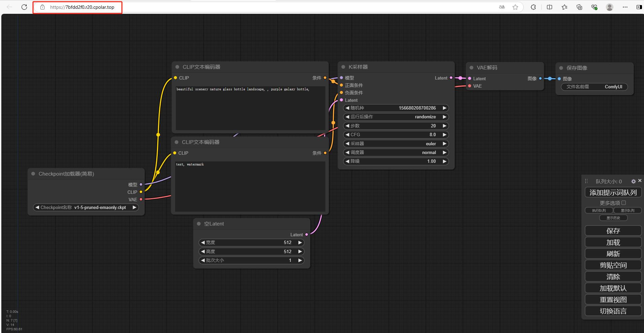Edit the 文件名前缀 ComfyUI field
This screenshot has width=644, height=333.
594,87
